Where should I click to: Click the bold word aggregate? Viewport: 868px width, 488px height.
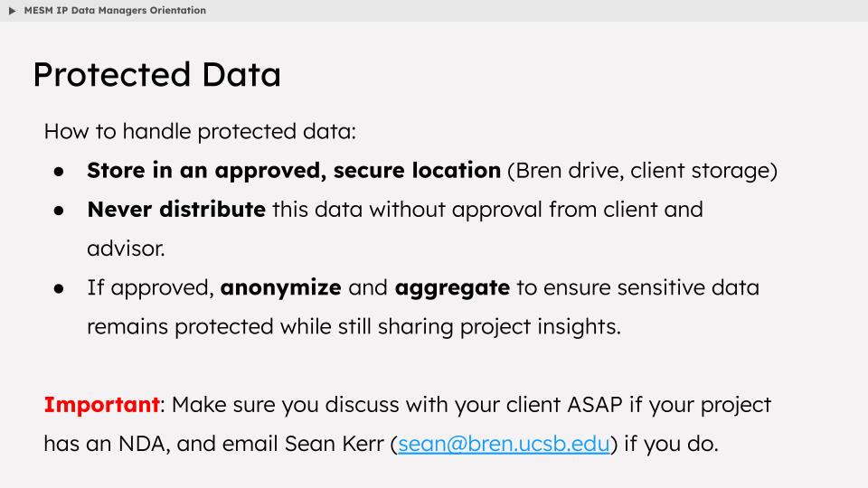click(452, 287)
